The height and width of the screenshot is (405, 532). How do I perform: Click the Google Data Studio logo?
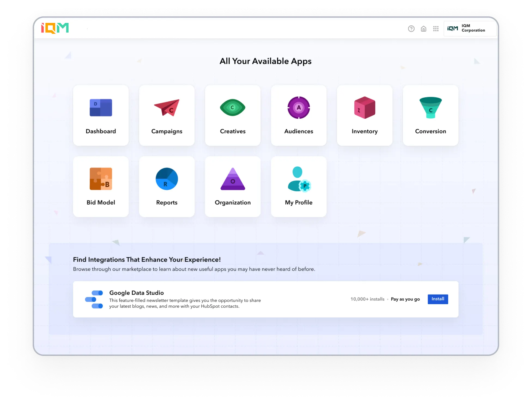(x=94, y=299)
